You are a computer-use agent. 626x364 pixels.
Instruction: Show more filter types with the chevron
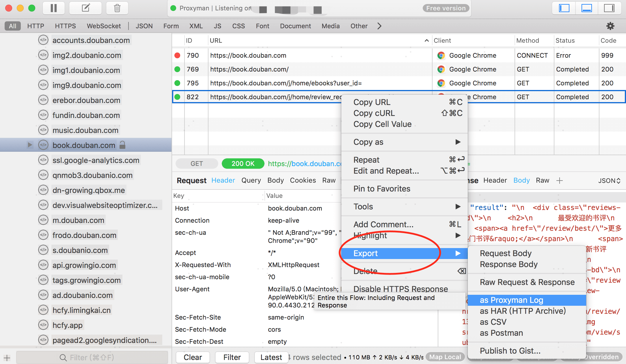(x=379, y=26)
